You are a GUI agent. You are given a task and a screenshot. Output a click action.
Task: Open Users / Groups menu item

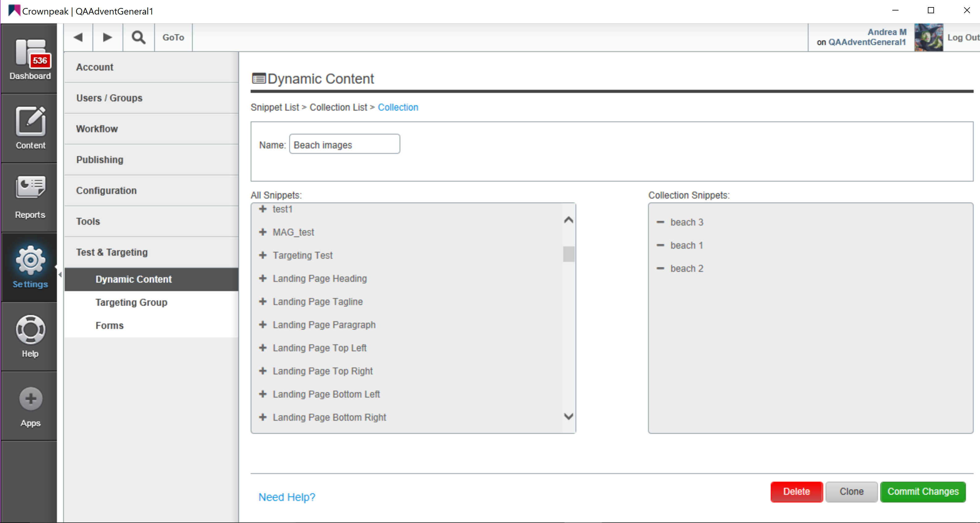coord(152,98)
